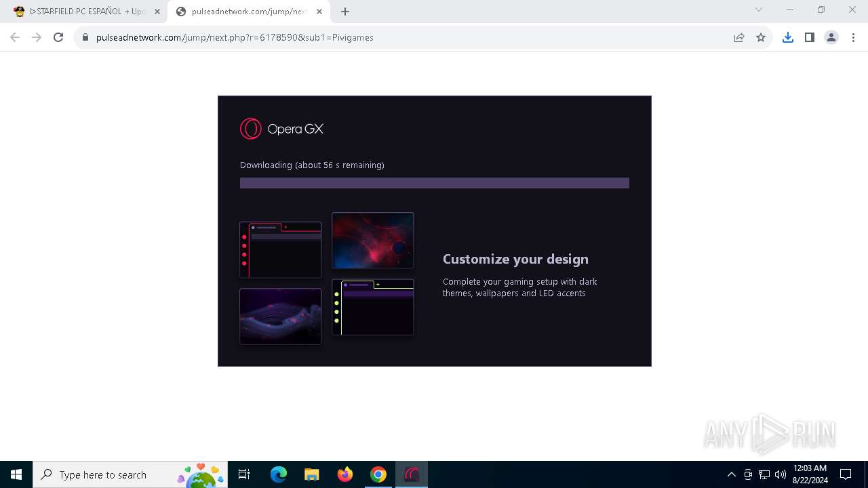The image size is (868, 488).
Task: Open the network tray icon
Action: (x=764, y=474)
